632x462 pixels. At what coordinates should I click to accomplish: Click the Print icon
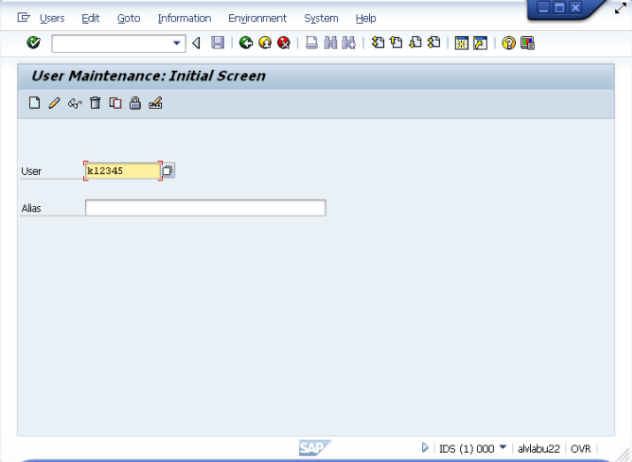coord(312,43)
